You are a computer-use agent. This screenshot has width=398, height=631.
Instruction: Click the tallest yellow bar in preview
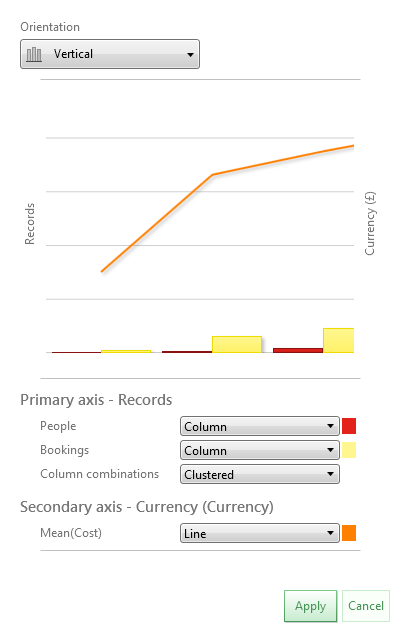click(338, 340)
